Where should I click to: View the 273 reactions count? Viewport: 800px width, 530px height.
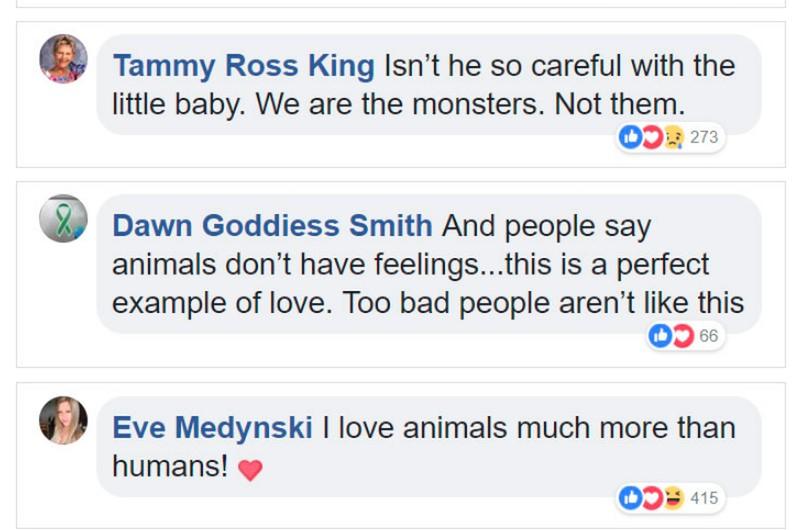pyautogui.click(x=704, y=137)
